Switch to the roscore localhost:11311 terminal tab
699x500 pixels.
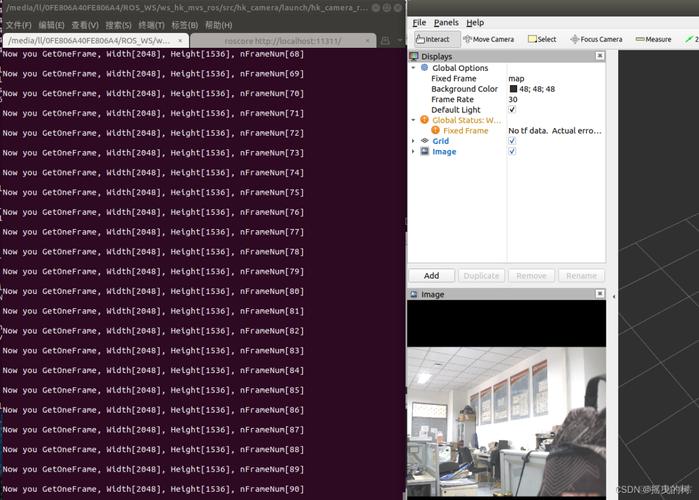click(283, 41)
